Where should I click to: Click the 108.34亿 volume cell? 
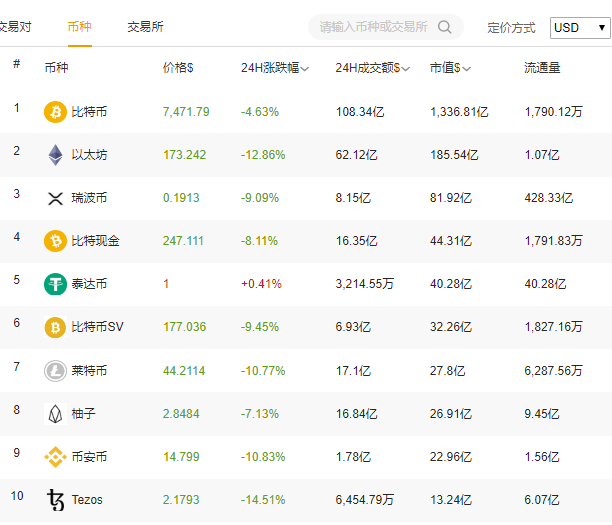tap(360, 112)
